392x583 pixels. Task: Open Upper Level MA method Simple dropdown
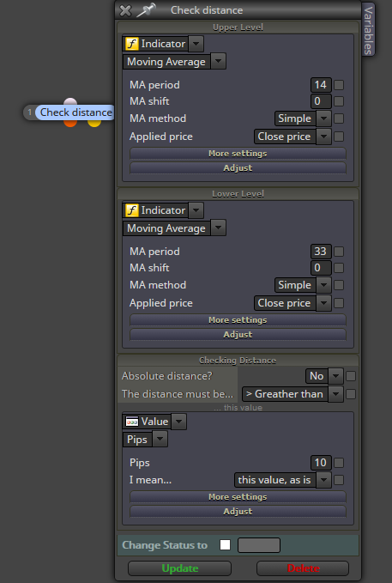(x=323, y=118)
